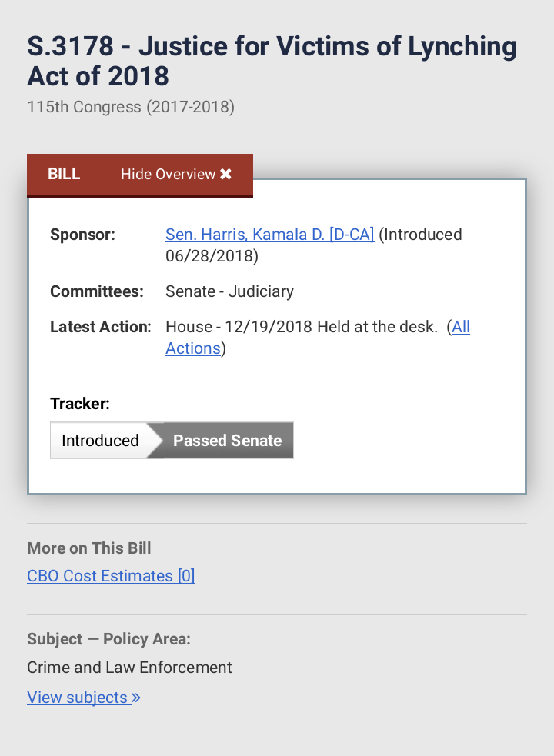Open Sen. Harris, Kamala D. sponsor page

[x=269, y=235]
